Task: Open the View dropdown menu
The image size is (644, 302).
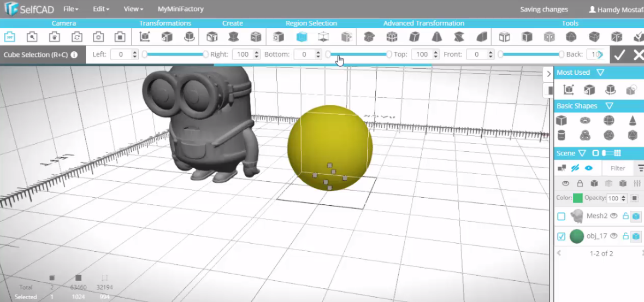Action: 133,9
